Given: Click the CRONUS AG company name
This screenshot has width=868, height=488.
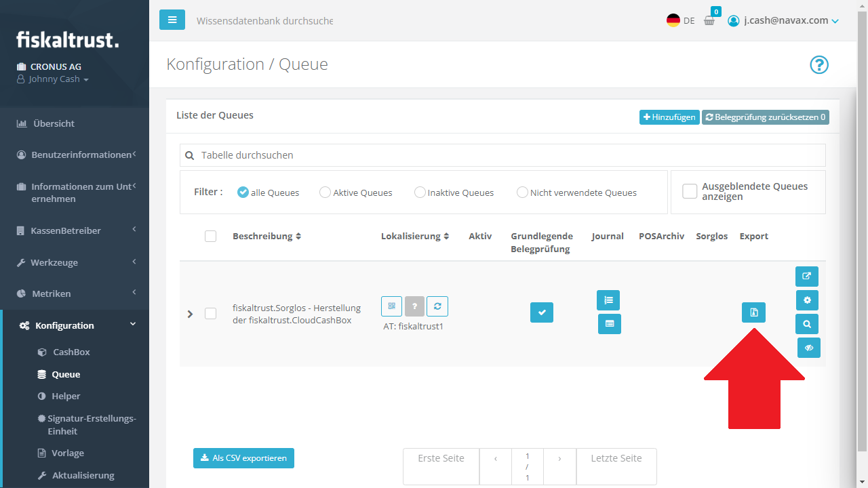Looking at the screenshot, I should [56, 66].
